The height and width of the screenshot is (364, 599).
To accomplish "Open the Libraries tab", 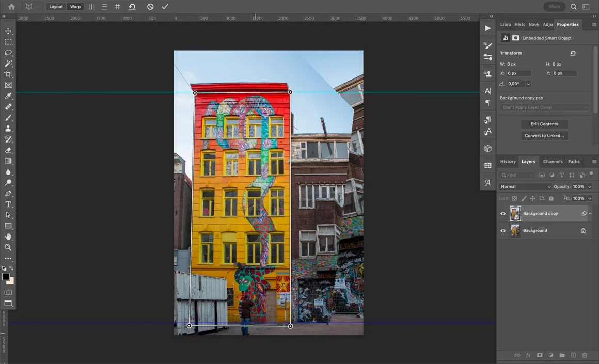I will click(506, 24).
